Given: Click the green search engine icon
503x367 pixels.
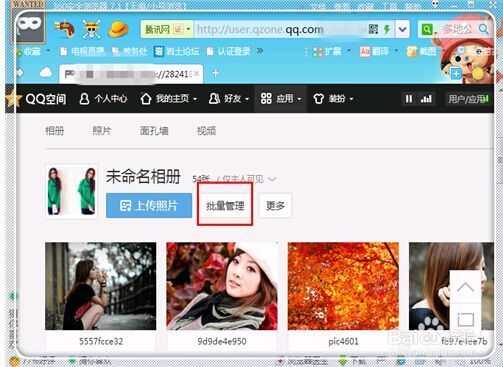Looking at the screenshot, I should 427,30.
